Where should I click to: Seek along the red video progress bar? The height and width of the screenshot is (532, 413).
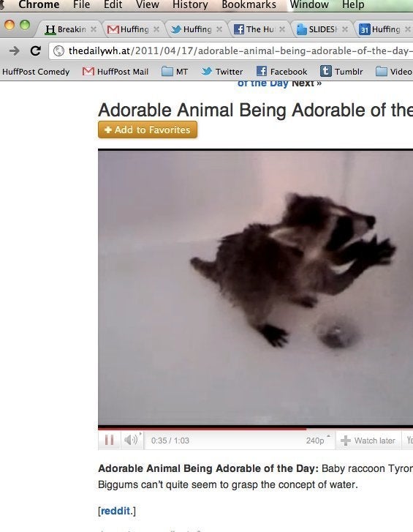pyautogui.click(x=255, y=429)
